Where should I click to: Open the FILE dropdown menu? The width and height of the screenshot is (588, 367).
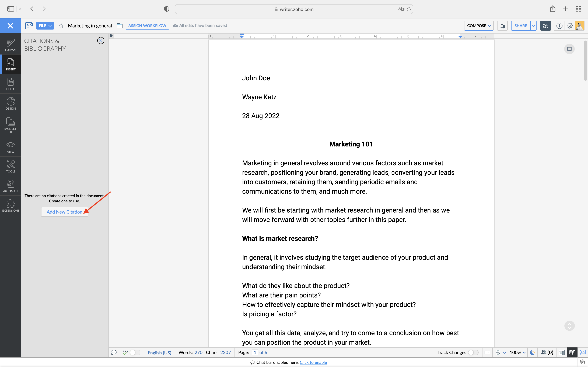45,26
